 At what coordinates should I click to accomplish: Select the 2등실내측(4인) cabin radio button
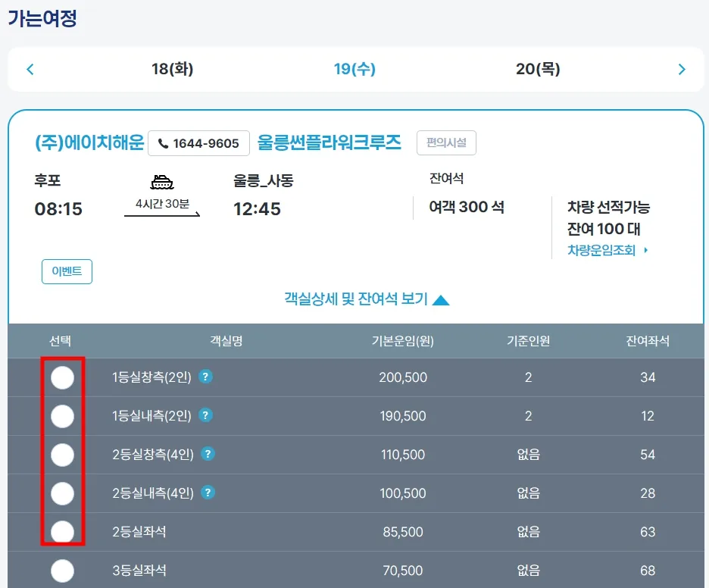coord(63,493)
